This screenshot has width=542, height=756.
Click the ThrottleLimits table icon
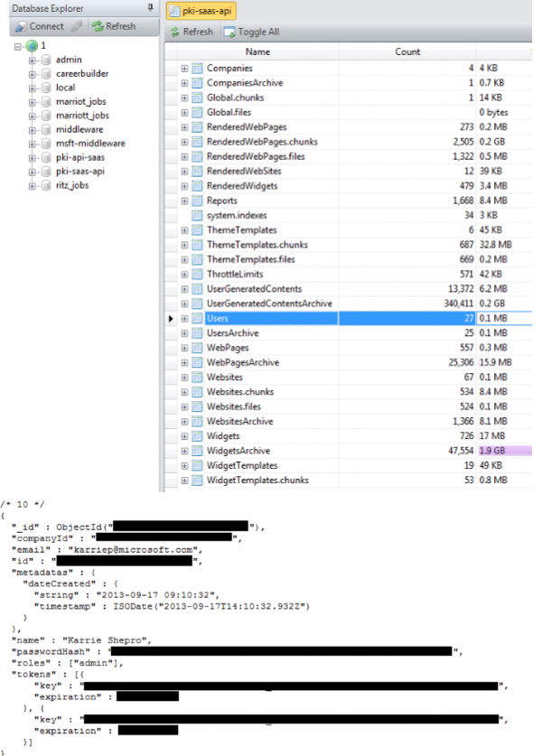coord(197,275)
